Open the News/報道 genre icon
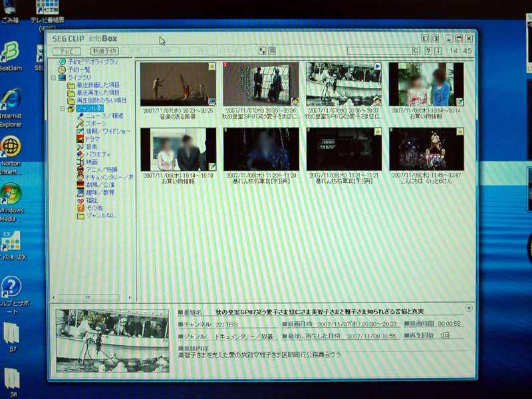The image size is (532, 399). coord(80,116)
